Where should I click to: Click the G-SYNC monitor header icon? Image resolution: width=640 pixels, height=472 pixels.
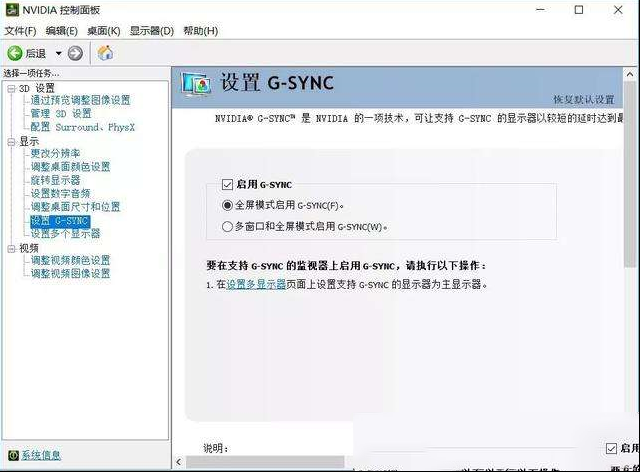pyautogui.click(x=196, y=83)
